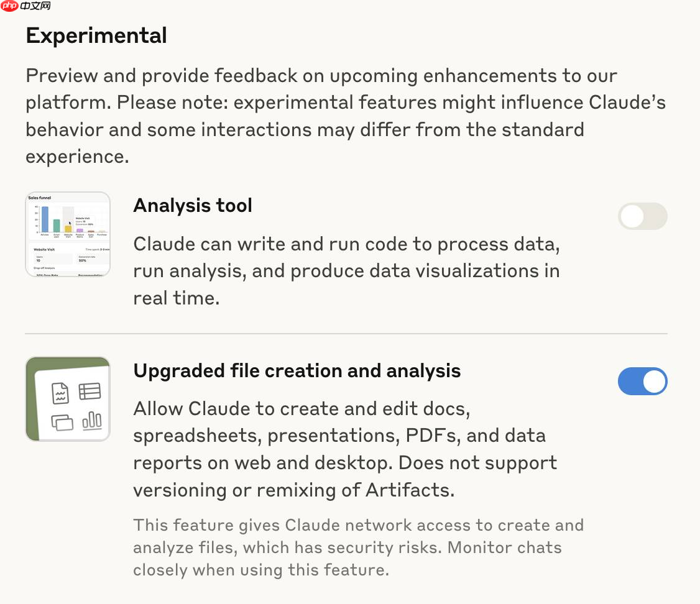Click the Analysis tool title
700x604 pixels.
point(193,205)
